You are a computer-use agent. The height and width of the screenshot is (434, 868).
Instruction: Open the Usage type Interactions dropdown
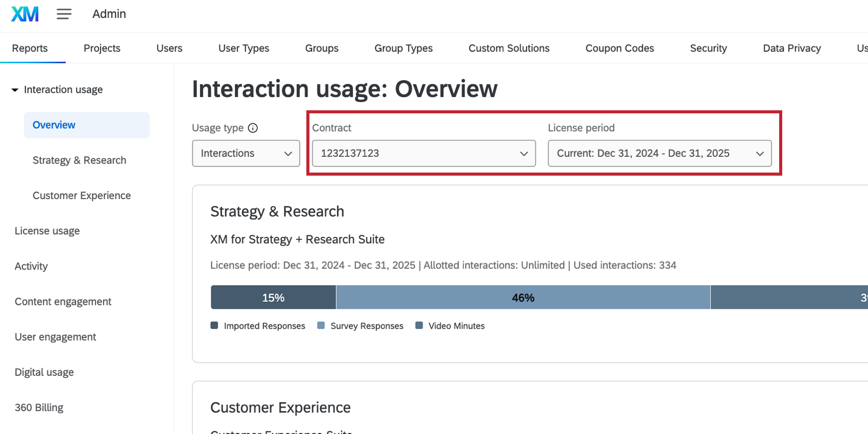pyautogui.click(x=246, y=154)
